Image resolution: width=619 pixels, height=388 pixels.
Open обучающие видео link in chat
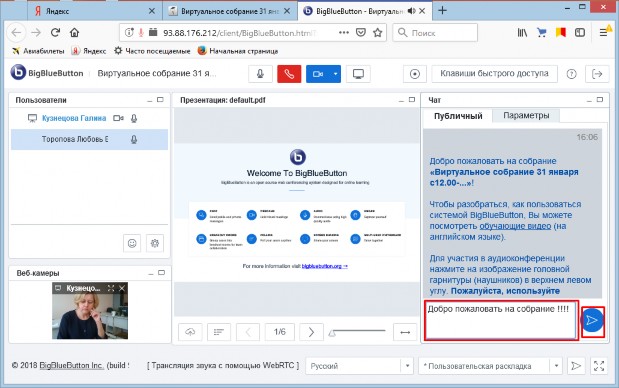[515, 226]
